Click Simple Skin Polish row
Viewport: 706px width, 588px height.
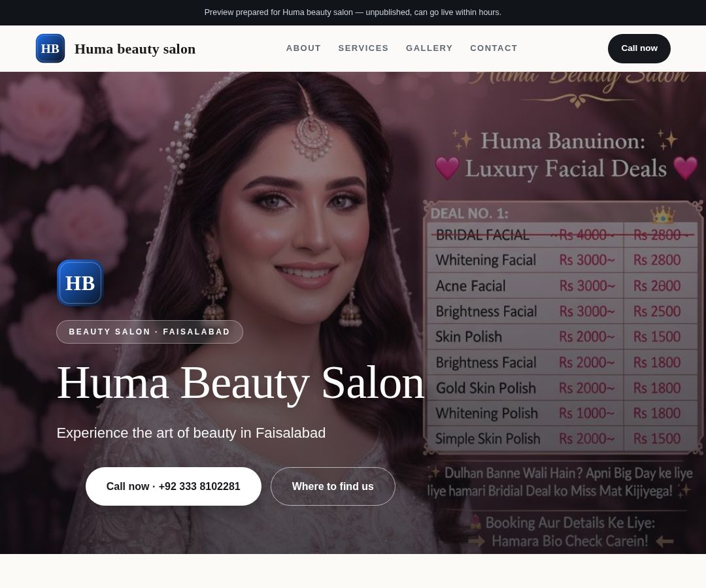tap(562, 438)
